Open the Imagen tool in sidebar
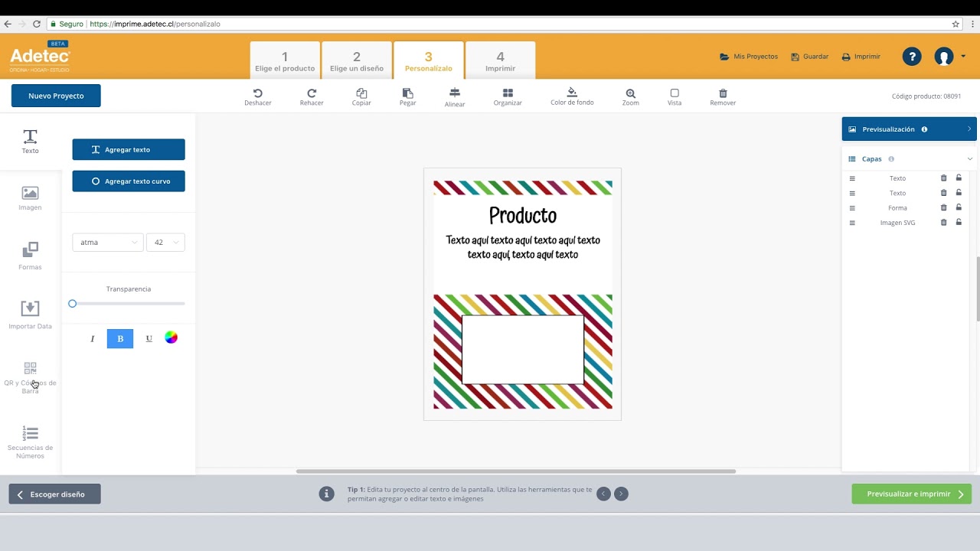980x551 pixels. [30, 198]
